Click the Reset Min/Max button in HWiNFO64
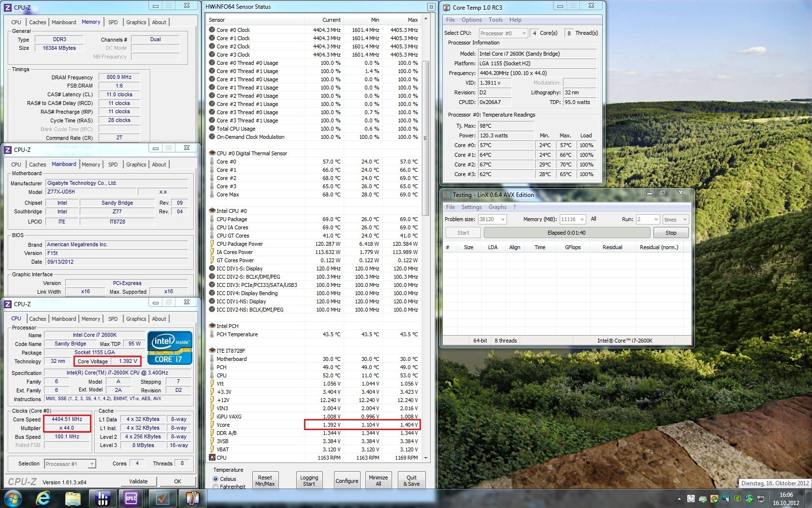812x508 pixels. tap(265, 480)
